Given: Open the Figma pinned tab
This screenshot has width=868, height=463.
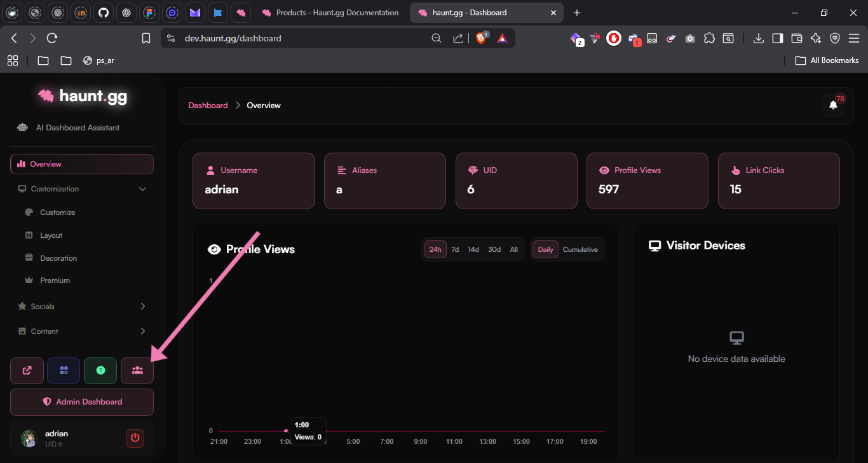Looking at the screenshot, I should tap(150, 13).
